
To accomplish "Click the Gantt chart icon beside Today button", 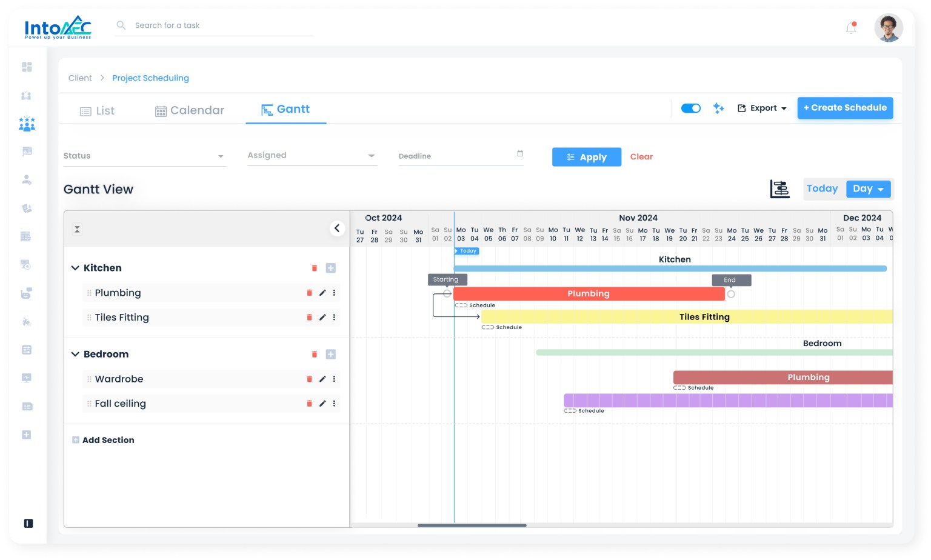I will (780, 188).
